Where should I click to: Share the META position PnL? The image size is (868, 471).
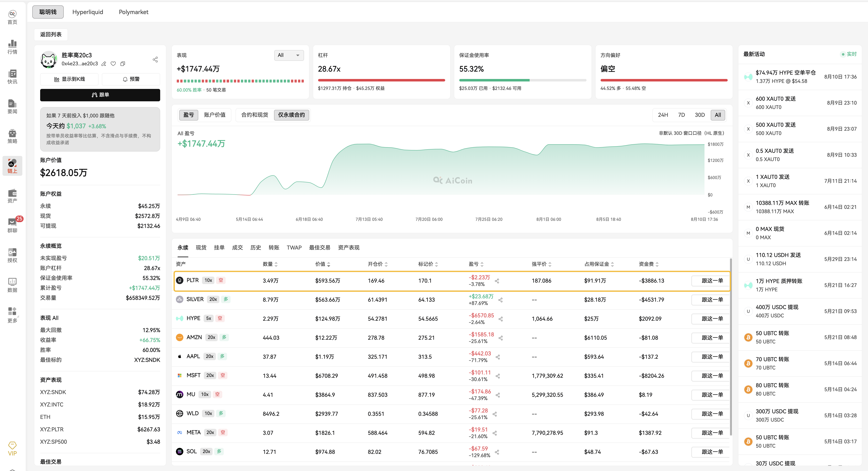[x=495, y=433]
